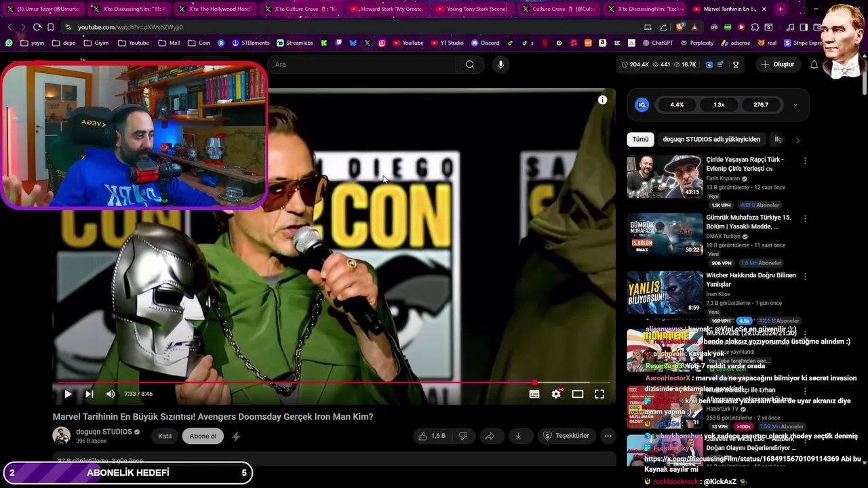Image resolution: width=868 pixels, height=488 pixels.
Task: Switch to X'te The Hollywood Handle tab
Action: click(214, 9)
